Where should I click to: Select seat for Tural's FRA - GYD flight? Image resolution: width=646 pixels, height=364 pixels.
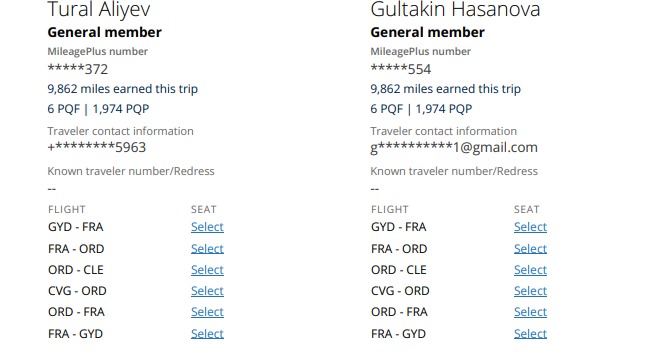(207, 334)
